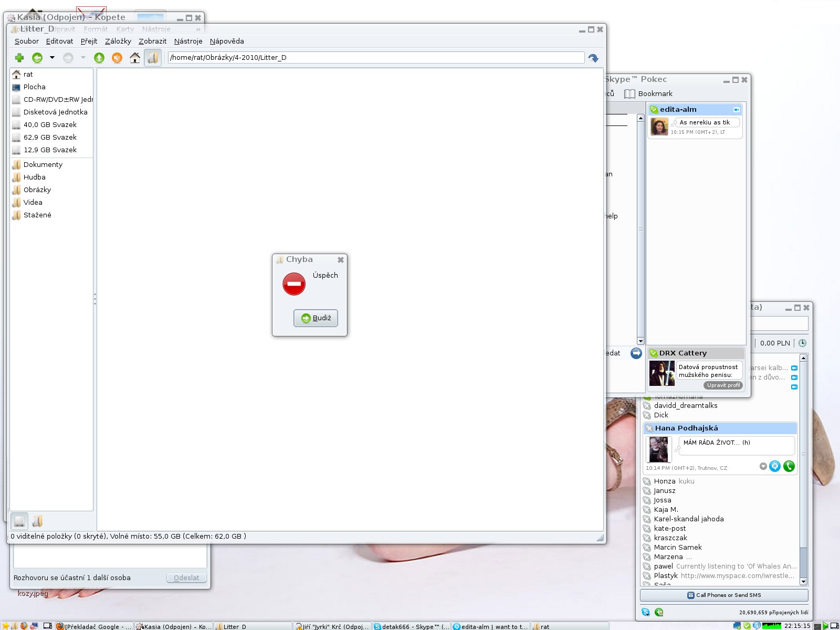Select Plocha in the places sidebar
840x630 pixels.
click(51, 87)
